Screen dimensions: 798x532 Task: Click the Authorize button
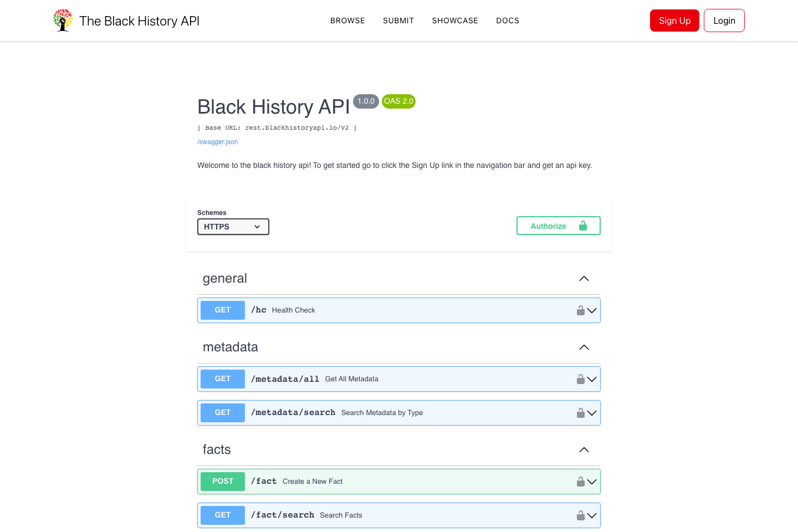(548, 226)
